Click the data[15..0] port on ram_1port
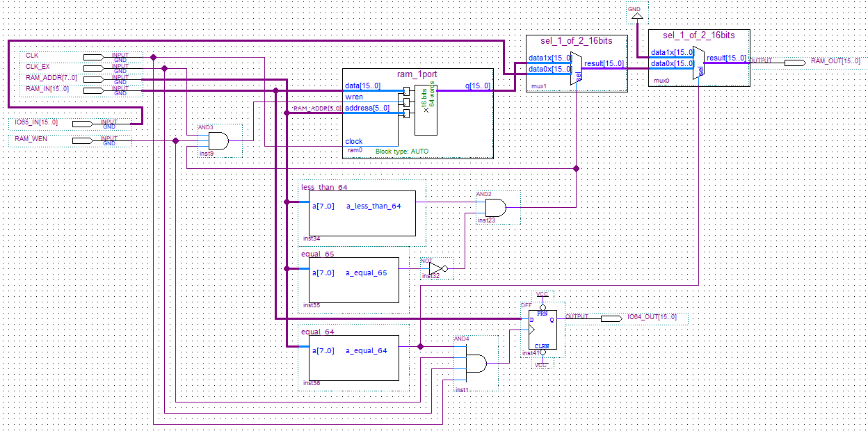This screenshot has height=431, width=868. [x=362, y=86]
